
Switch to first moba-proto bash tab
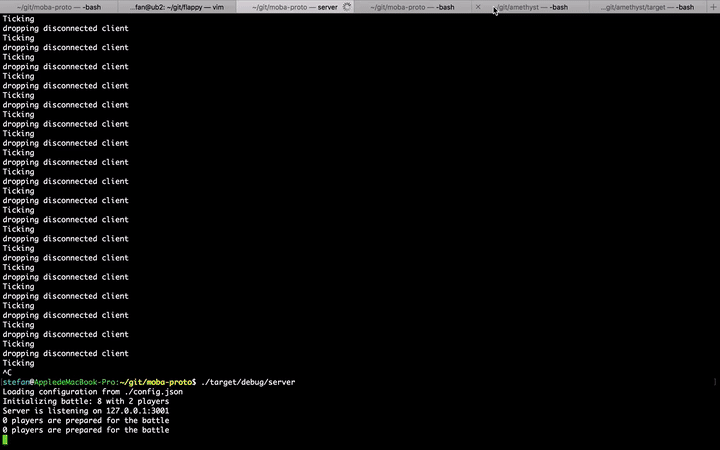tap(59, 7)
